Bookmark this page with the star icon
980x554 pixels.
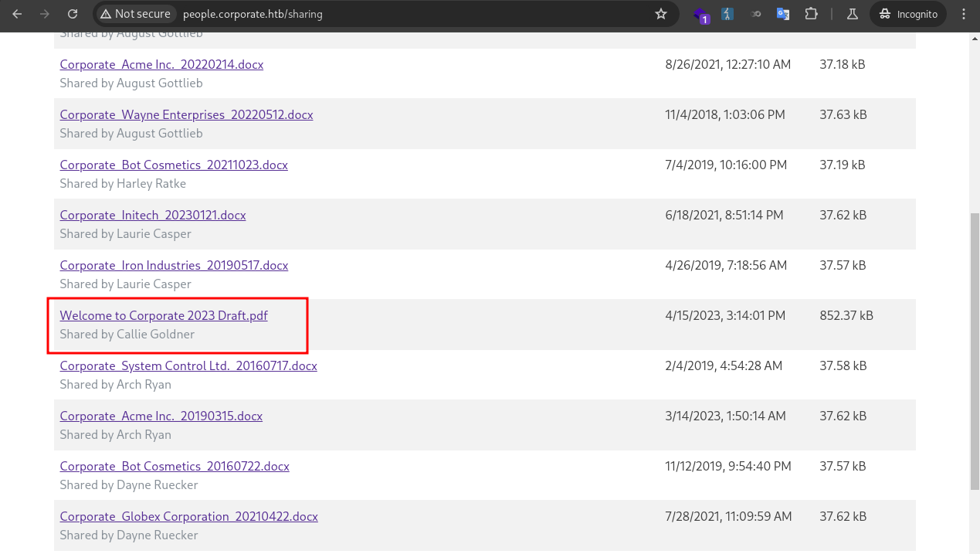[x=660, y=14]
